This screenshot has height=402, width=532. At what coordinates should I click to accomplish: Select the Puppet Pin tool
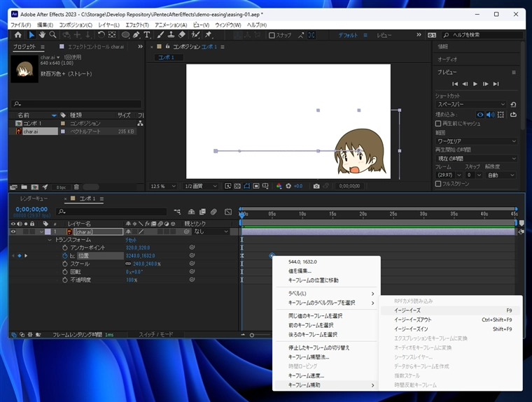(209, 35)
